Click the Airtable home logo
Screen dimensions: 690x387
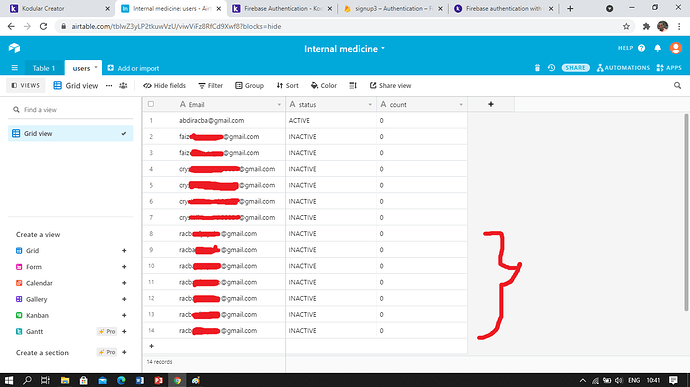pyautogui.click(x=14, y=48)
